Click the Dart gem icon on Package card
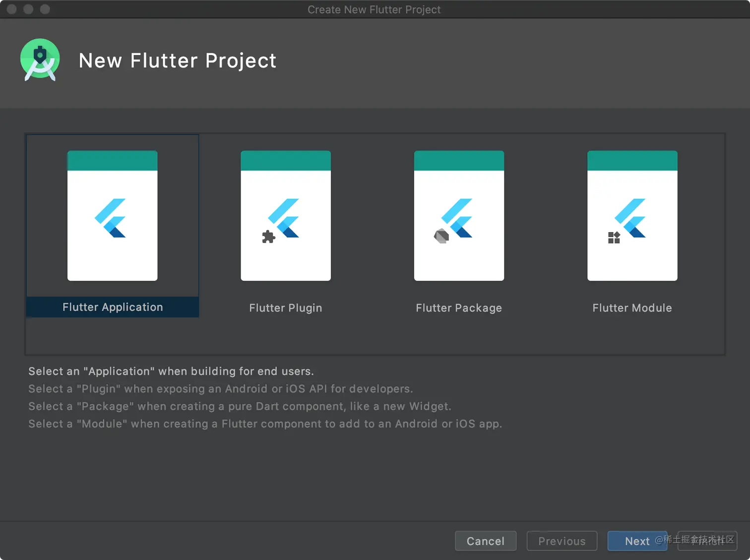The height and width of the screenshot is (560, 750). (x=441, y=236)
